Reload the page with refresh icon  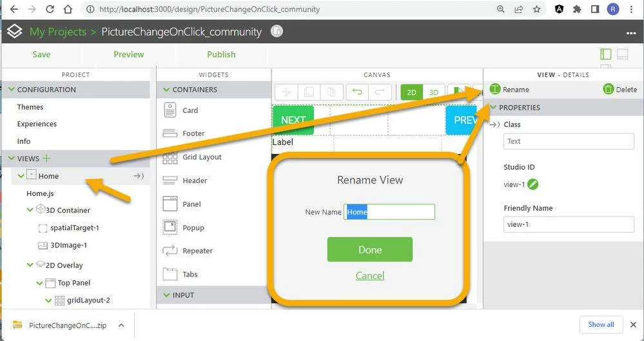[x=50, y=9]
